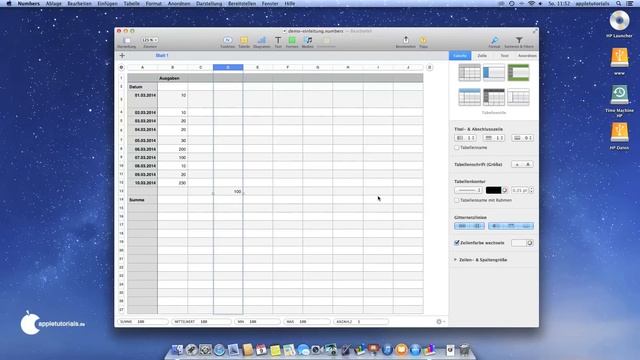Toggle header column gridlines button

point(496,226)
